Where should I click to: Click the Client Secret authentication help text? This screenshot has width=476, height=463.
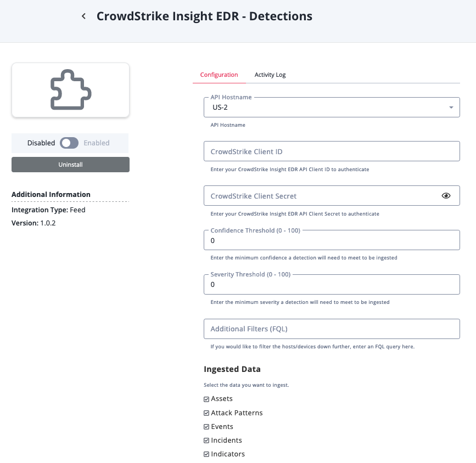click(x=295, y=214)
